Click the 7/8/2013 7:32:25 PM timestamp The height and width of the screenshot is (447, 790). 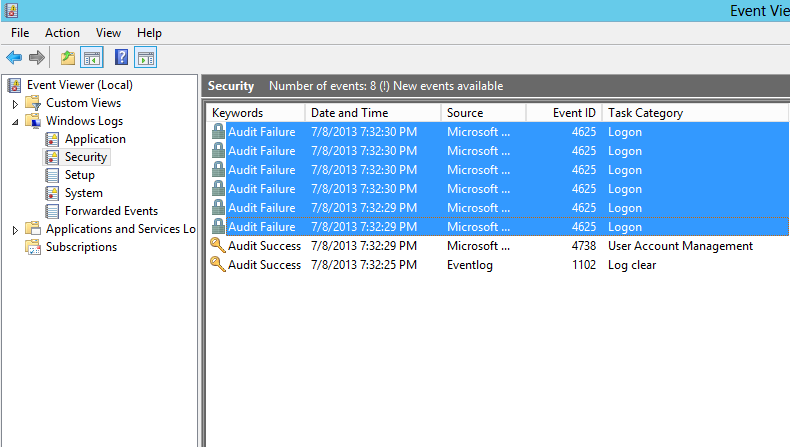[x=364, y=265]
